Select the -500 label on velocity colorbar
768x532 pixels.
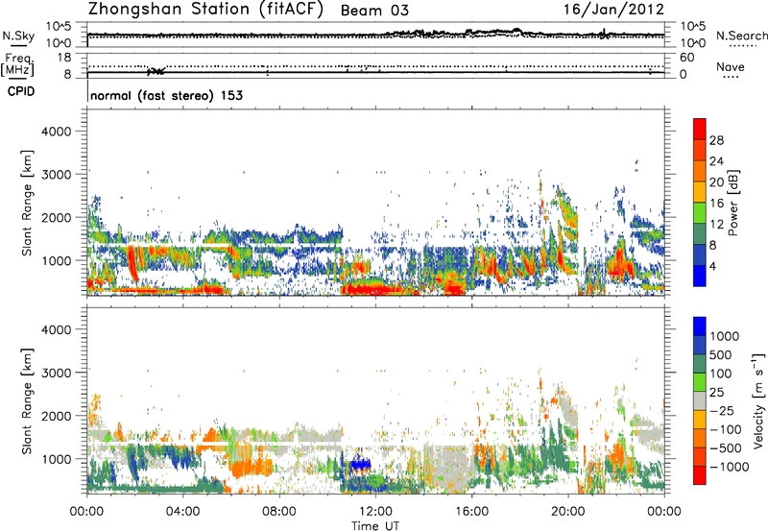[x=726, y=448]
